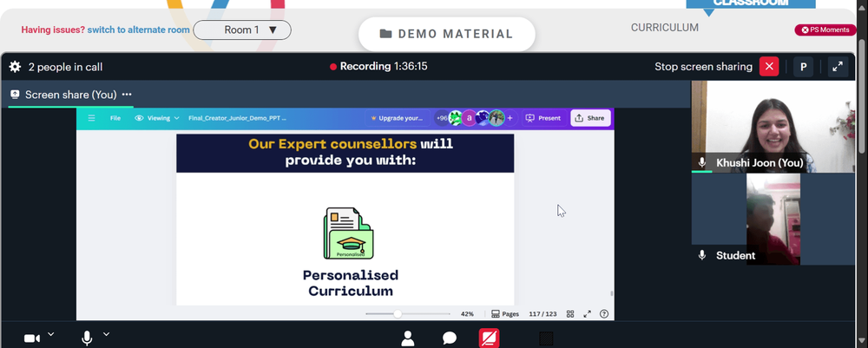Switch to the CURRICULUM tab
The height and width of the screenshot is (348, 868).
[x=664, y=28]
